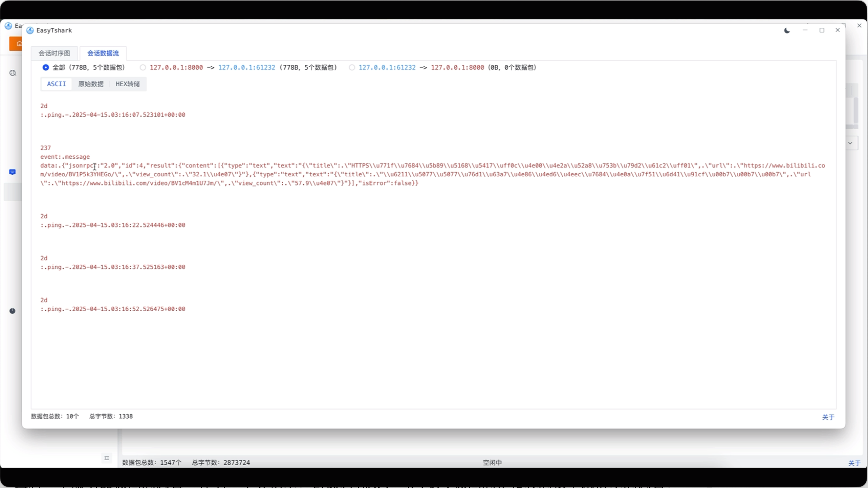Click the EasyTshark logo icon in dialog title
This screenshot has height=488, width=868.
30,30
